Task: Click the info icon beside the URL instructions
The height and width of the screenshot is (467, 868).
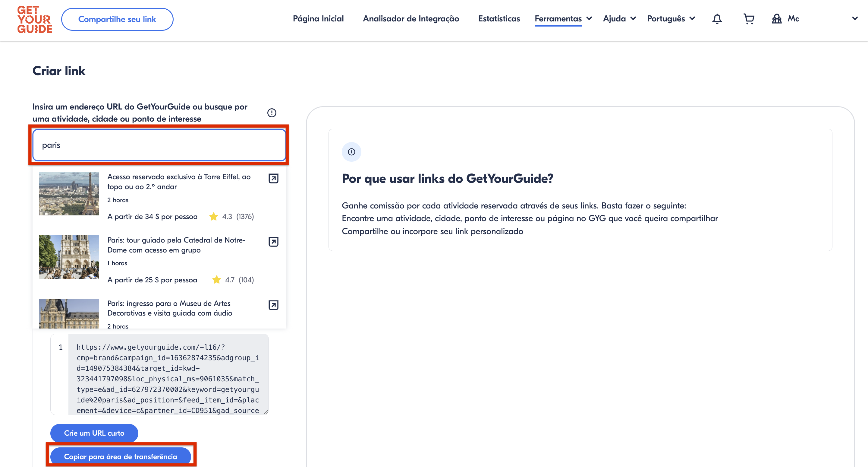Action: [272, 113]
